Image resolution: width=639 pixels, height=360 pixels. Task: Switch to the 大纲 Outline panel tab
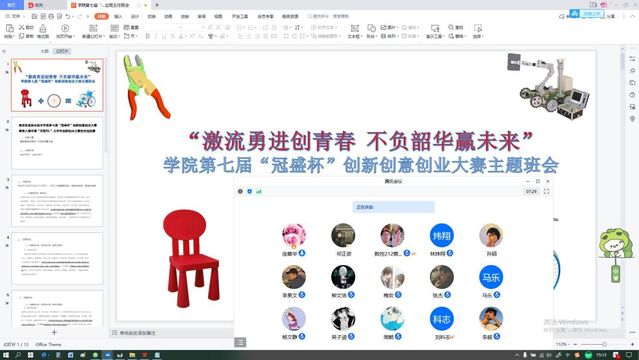[44, 51]
